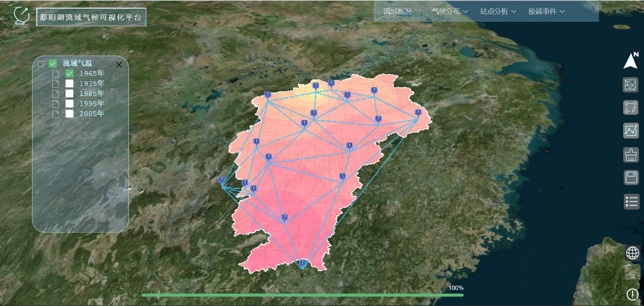This screenshot has width=644, height=306.
Task: Click the north arrow compass icon
Action: coord(631,60)
